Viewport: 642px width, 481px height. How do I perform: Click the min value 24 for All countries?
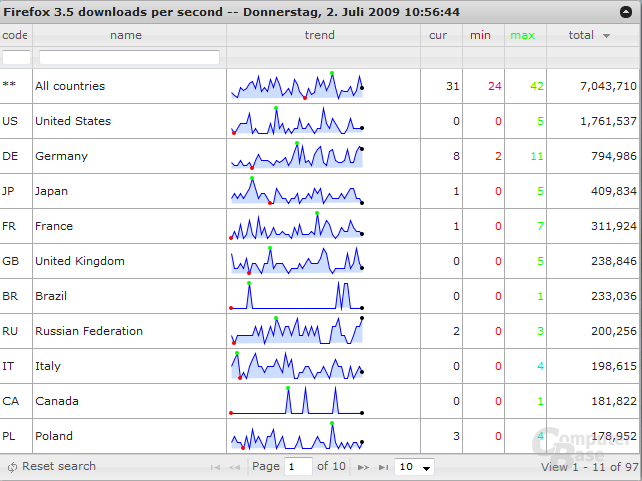(495, 86)
